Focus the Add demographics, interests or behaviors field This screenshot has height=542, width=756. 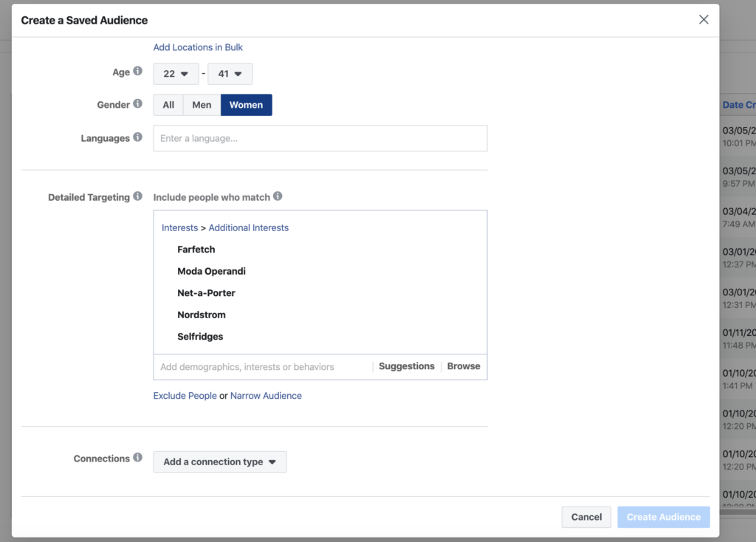click(264, 367)
